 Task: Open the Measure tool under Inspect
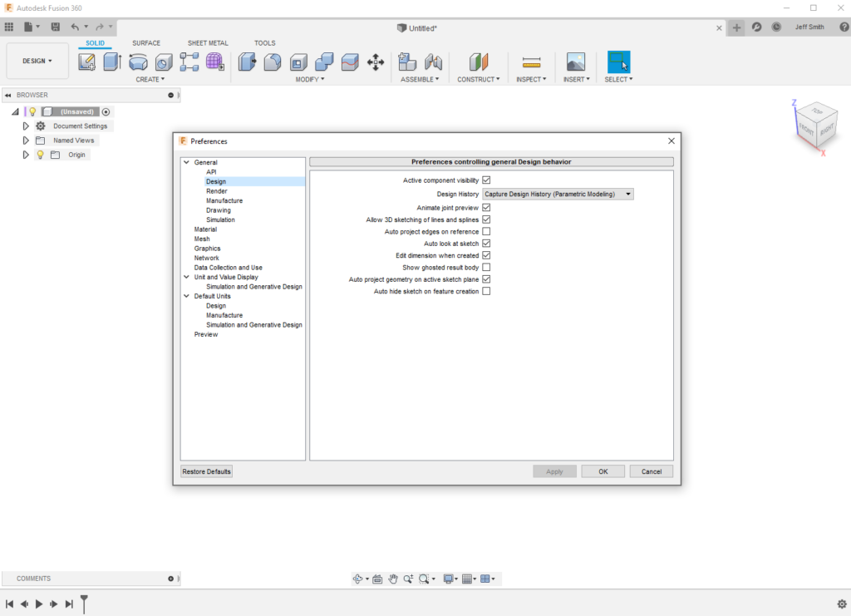coord(531,62)
